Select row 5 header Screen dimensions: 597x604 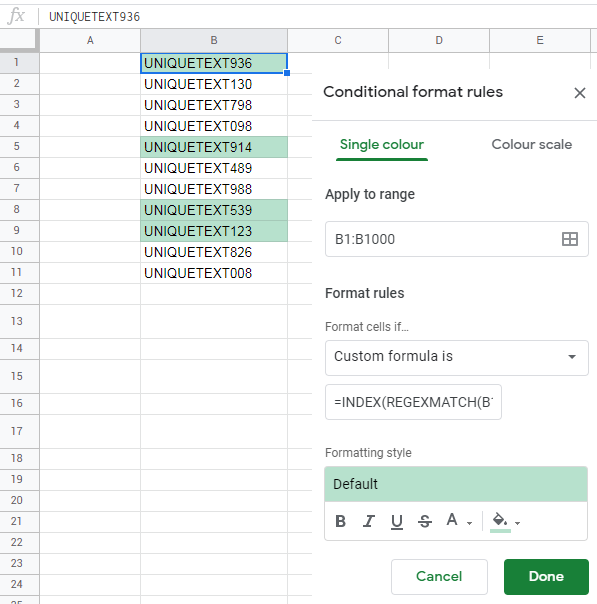(x=19, y=146)
